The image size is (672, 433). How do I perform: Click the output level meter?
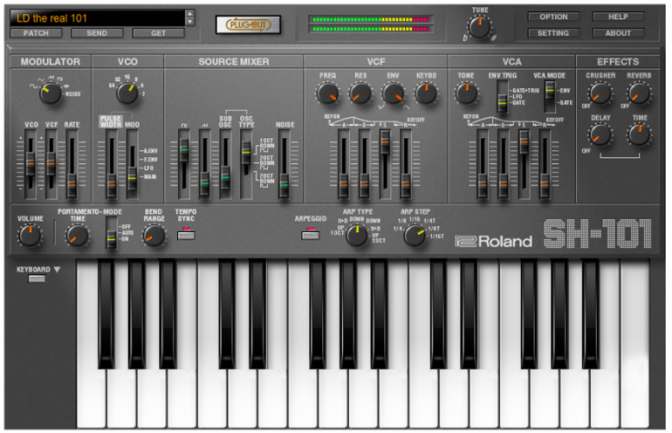tap(371, 24)
